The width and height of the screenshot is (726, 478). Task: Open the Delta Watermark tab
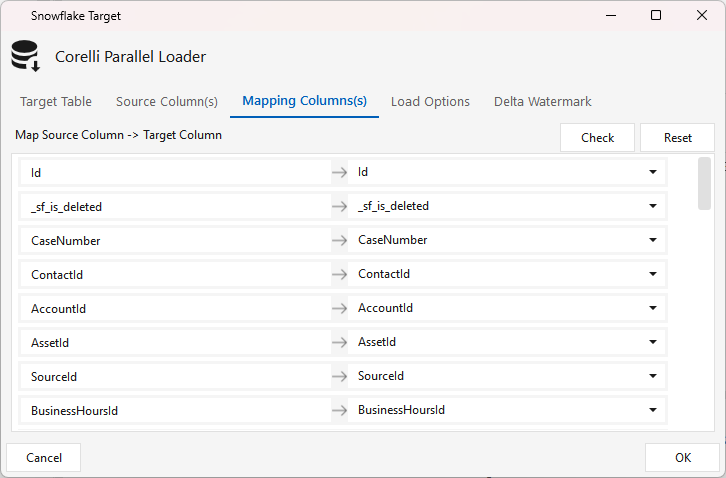point(543,101)
